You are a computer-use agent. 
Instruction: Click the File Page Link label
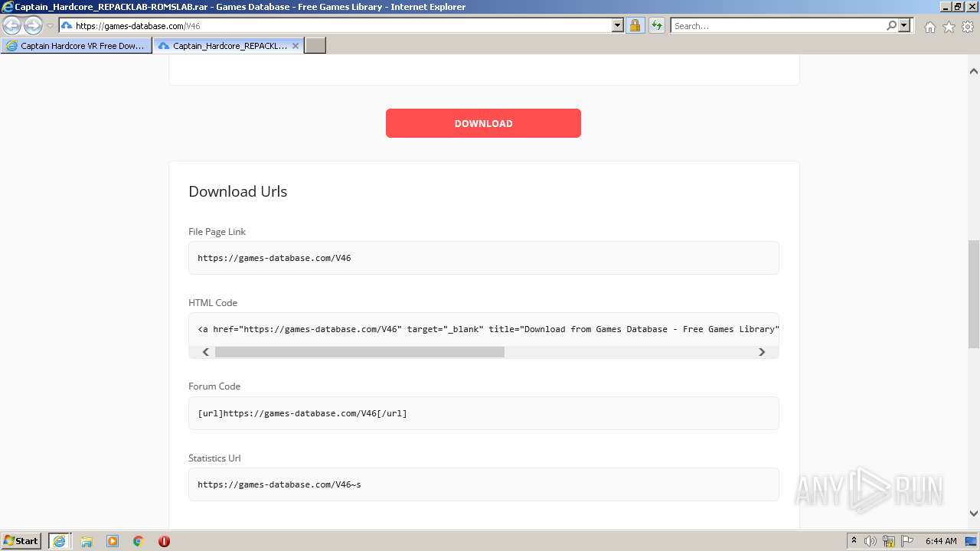(x=217, y=231)
